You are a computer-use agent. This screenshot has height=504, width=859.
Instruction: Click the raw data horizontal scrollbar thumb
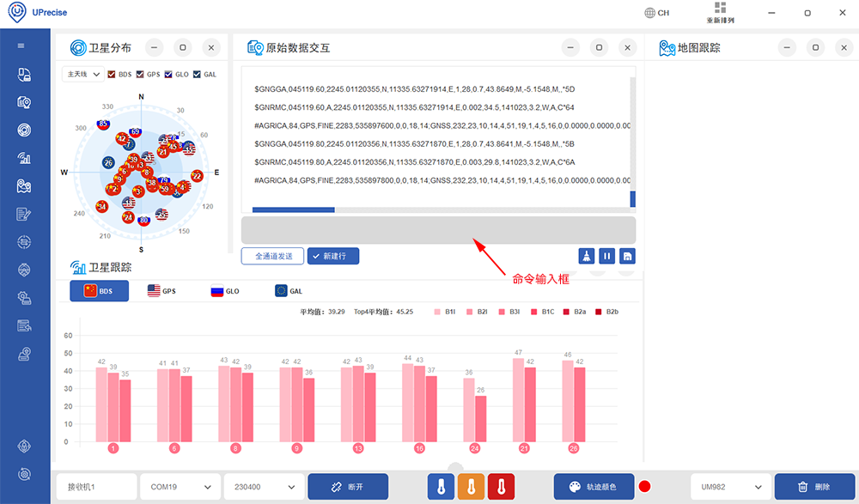point(293,209)
